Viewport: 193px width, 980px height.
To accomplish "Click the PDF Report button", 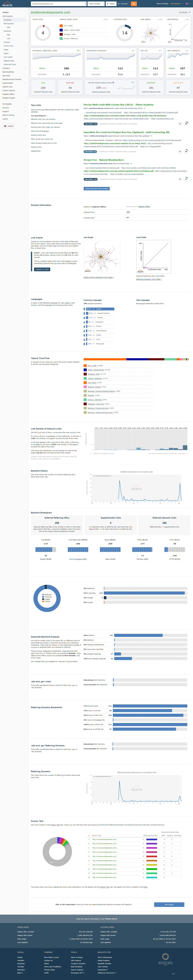I will [169, 905].
